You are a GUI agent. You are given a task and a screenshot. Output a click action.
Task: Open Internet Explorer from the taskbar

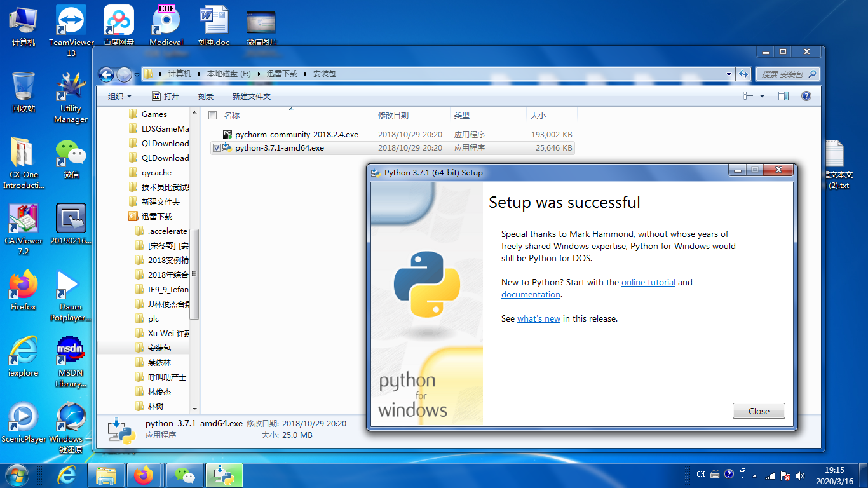coord(67,475)
